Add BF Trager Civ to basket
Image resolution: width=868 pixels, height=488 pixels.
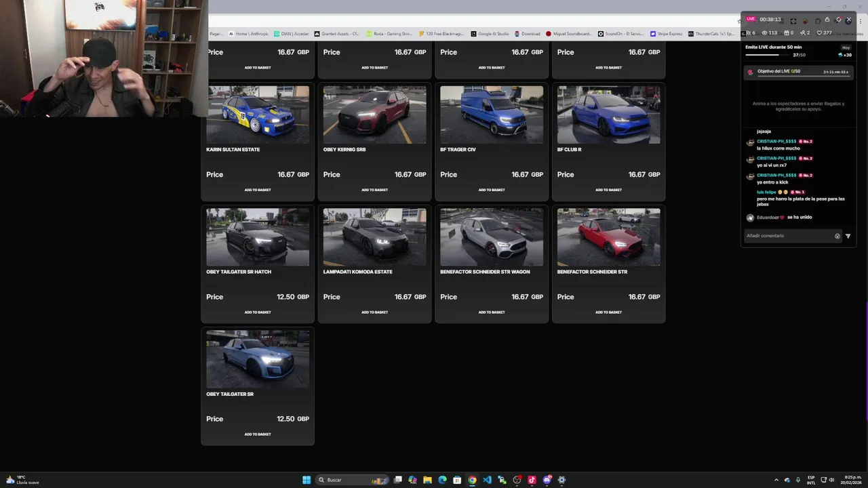click(492, 190)
